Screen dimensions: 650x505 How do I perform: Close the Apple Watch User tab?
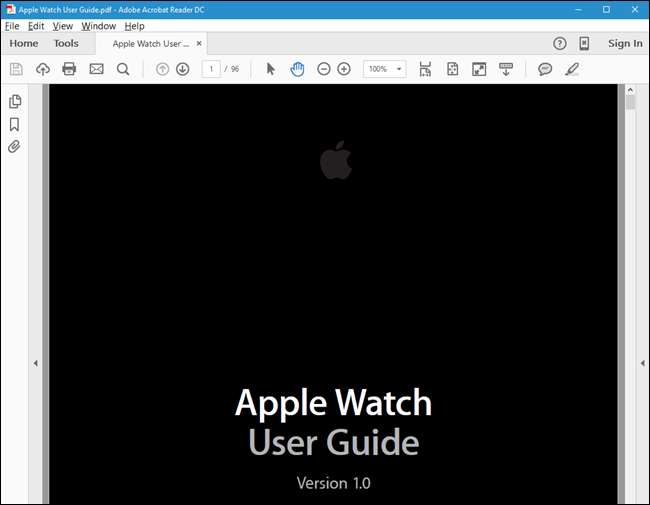(x=199, y=43)
